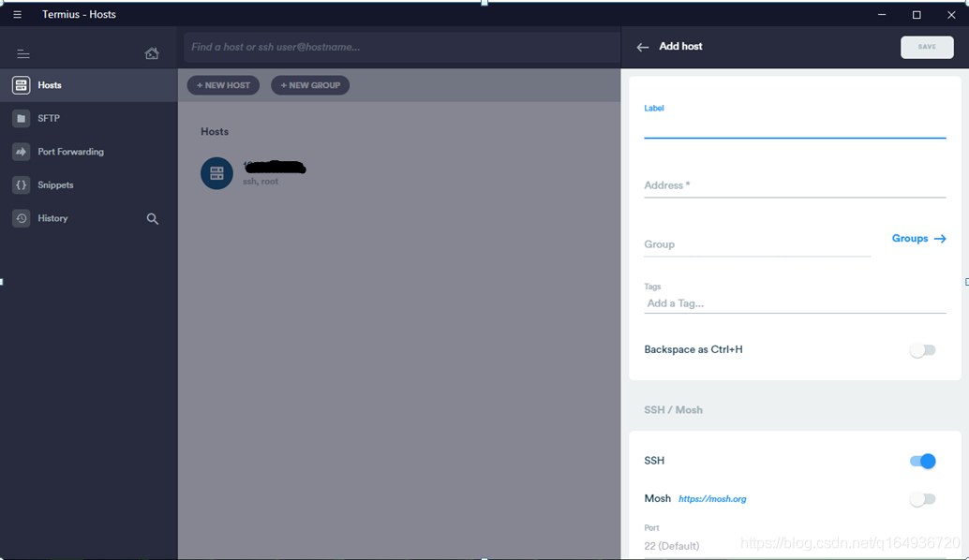Viewport: 969px width, 560px height.
Task: Open the Hosts section in sidebar
Action: pyautogui.click(x=88, y=84)
